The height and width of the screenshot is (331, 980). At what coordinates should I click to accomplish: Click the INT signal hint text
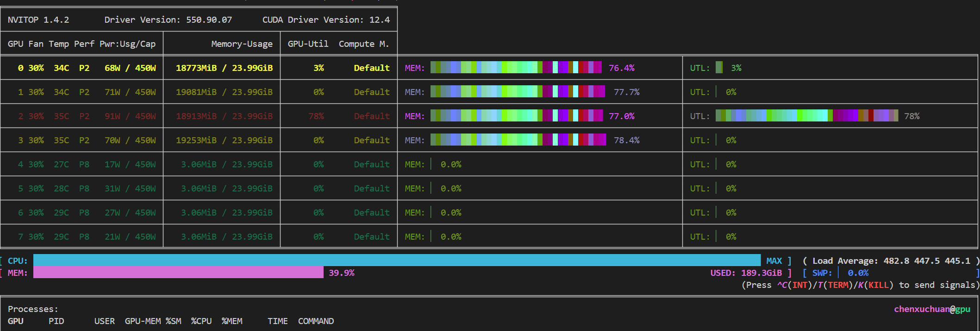[x=800, y=285]
